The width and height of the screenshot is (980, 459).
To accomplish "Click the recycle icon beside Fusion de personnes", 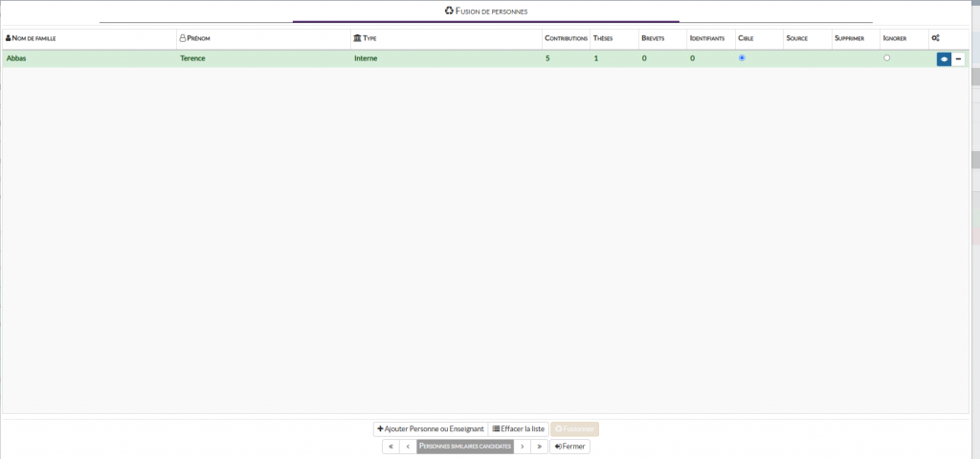I will coord(449,11).
